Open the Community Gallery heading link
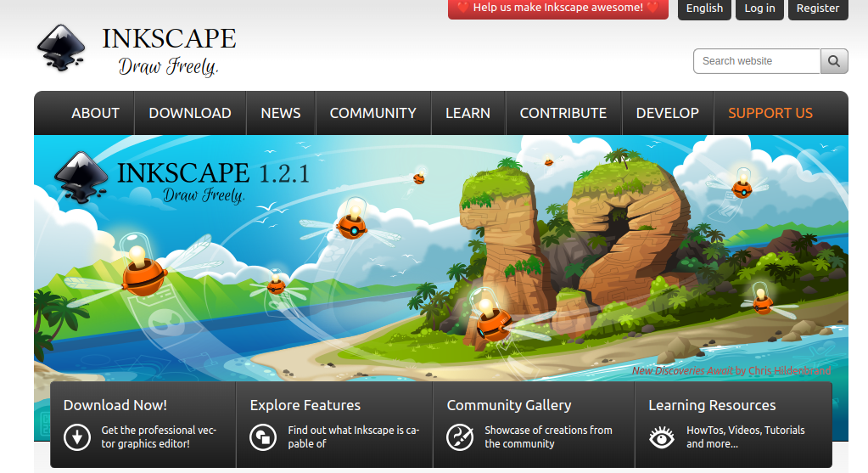This screenshot has height=473, width=868. click(509, 405)
